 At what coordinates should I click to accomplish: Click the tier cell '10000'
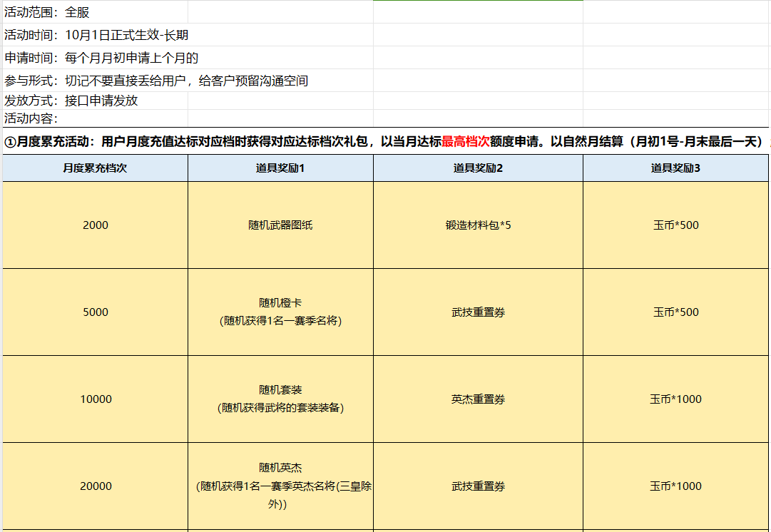(x=96, y=399)
